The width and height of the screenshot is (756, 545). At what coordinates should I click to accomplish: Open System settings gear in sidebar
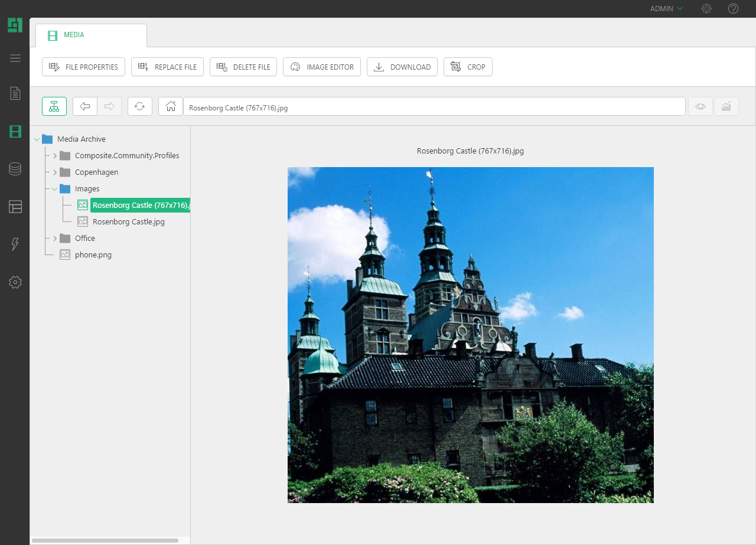(15, 282)
